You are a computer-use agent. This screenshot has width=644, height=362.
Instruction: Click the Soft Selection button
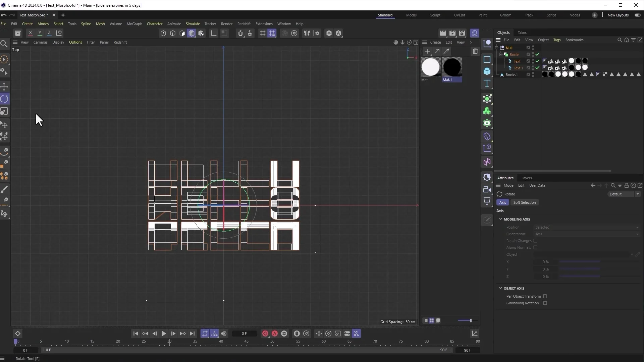point(524,202)
